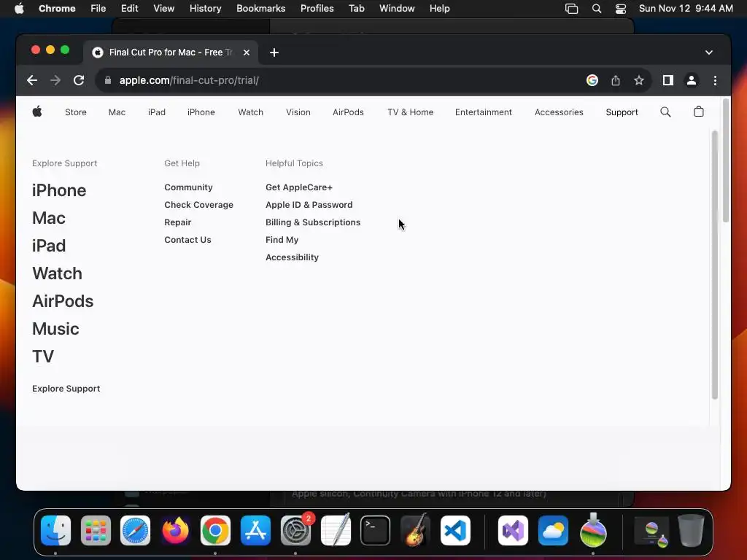Open the Bookmarks menu

260,9
